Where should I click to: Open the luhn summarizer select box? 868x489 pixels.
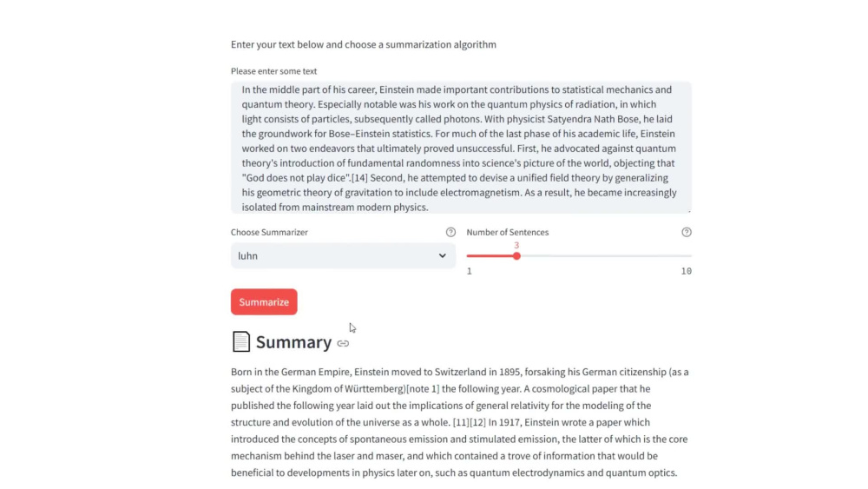[x=343, y=256]
